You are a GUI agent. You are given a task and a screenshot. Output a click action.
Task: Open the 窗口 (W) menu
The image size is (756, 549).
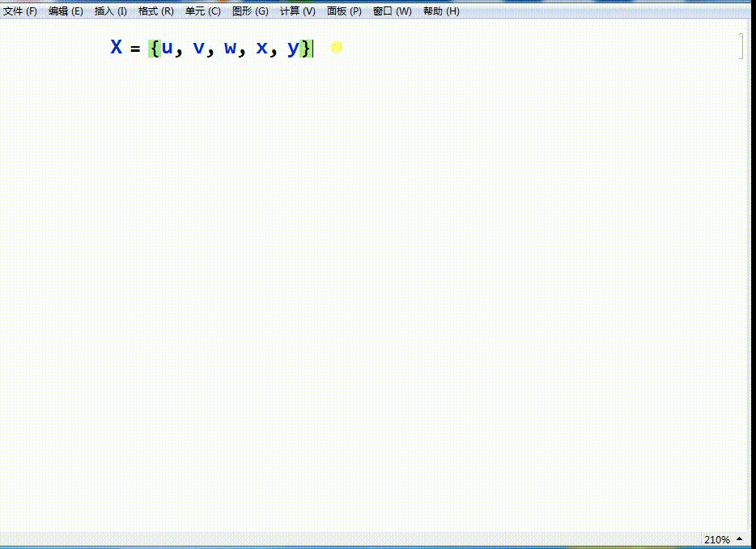392,11
